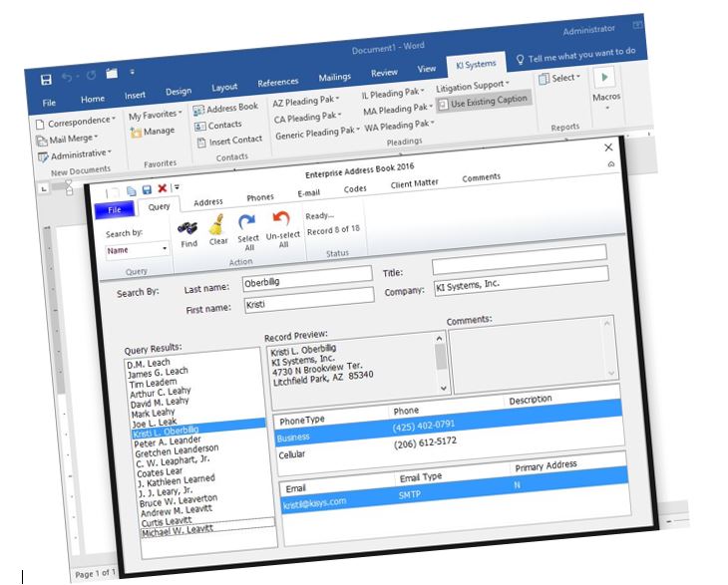Image resolution: width=728 pixels, height=585 pixels.
Task: Click the blue File tab in address book
Action: click(115, 209)
